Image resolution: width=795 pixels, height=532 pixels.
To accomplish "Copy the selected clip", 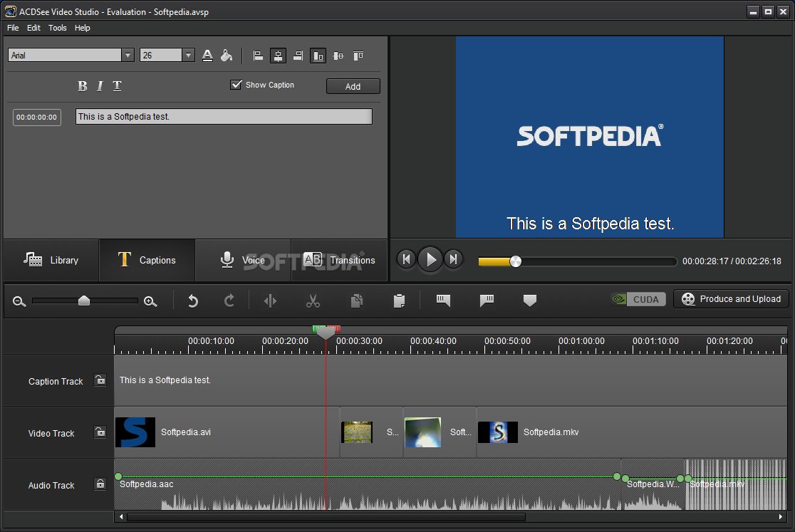I will [357, 301].
